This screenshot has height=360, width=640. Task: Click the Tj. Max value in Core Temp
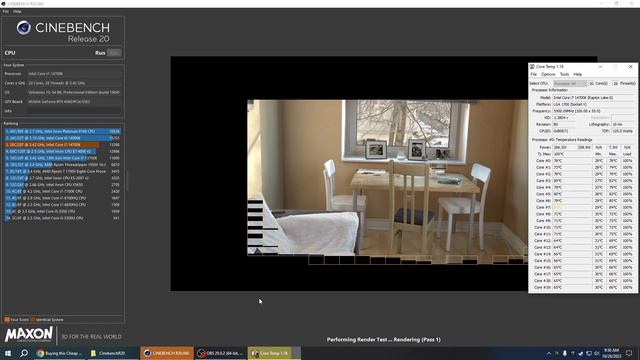click(x=572, y=154)
